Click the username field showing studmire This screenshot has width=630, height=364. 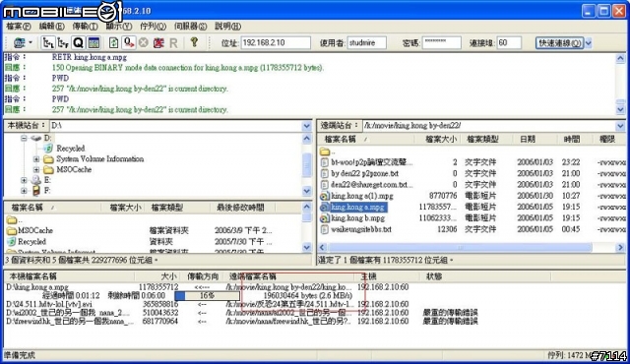click(367, 42)
